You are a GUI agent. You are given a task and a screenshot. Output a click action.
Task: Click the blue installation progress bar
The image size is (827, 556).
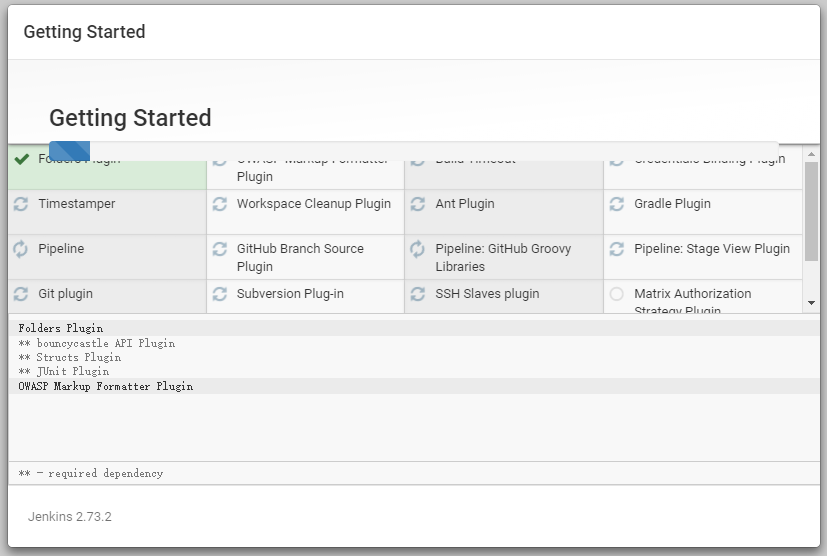coord(70,151)
